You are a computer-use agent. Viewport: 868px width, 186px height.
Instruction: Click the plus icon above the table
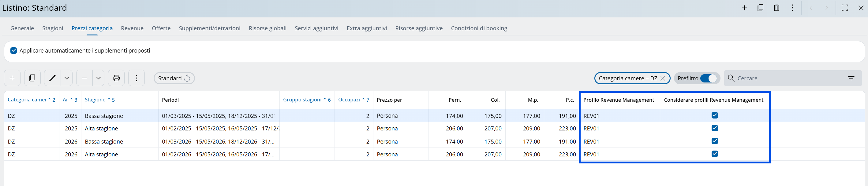[x=12, y=78]
